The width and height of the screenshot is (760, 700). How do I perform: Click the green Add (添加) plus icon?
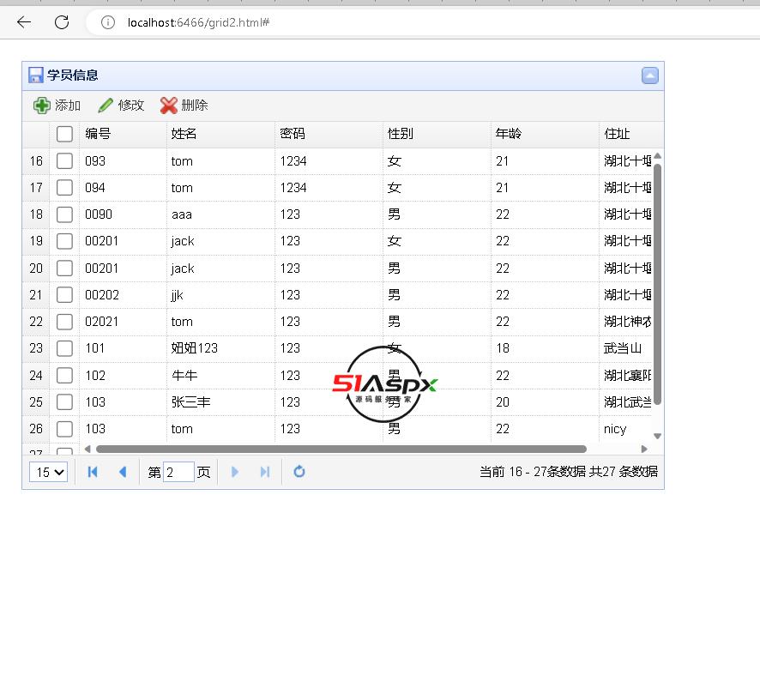[41, 106]
